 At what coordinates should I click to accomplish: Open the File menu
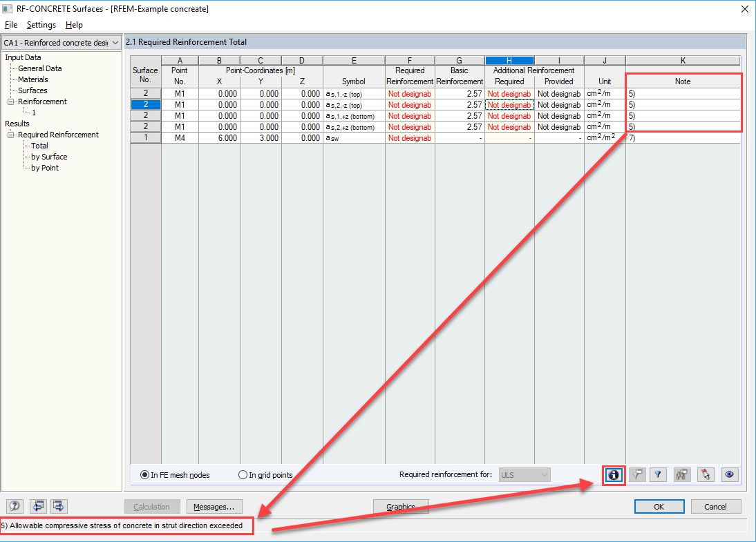coord(11,25)
